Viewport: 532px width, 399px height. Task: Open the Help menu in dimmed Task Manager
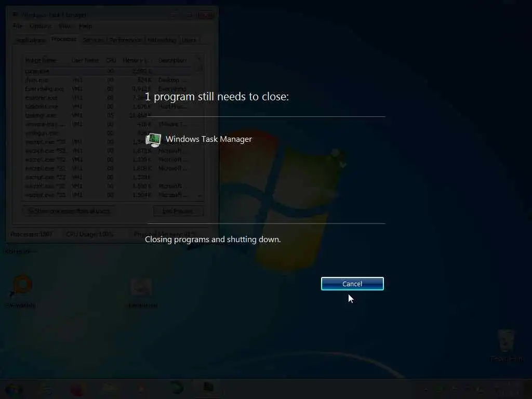(85, 26)
